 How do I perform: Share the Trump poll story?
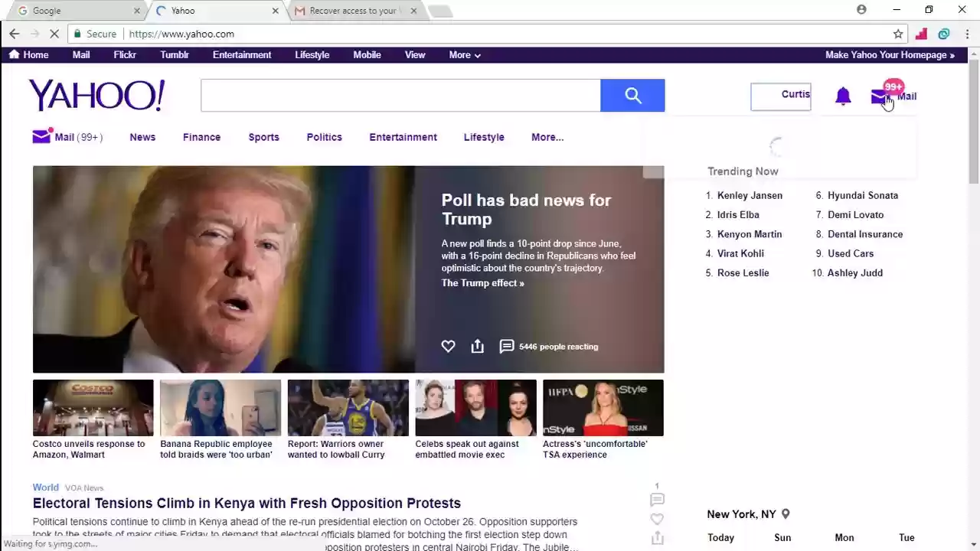tap(477, 347)
